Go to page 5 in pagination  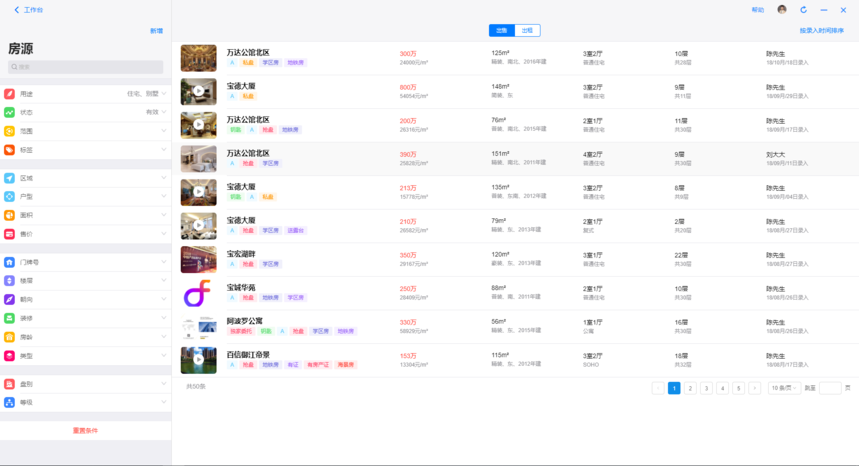coord(738,388)
